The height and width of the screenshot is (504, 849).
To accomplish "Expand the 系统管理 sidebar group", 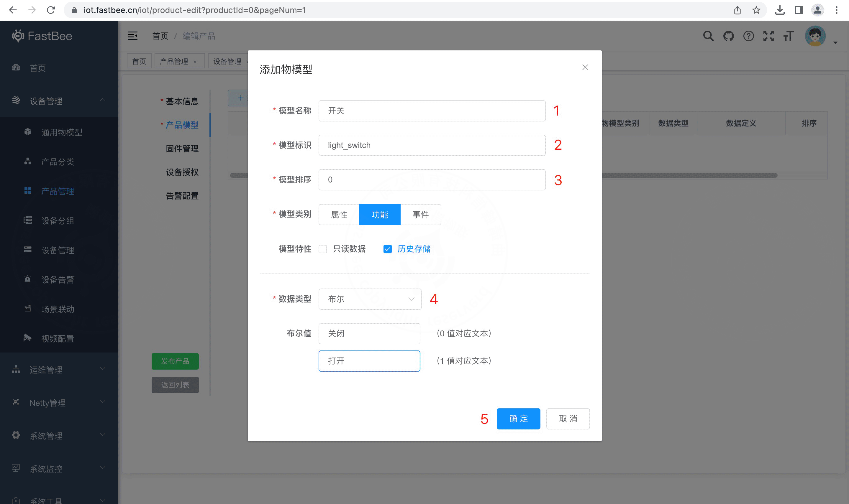I will click(59, 435).
